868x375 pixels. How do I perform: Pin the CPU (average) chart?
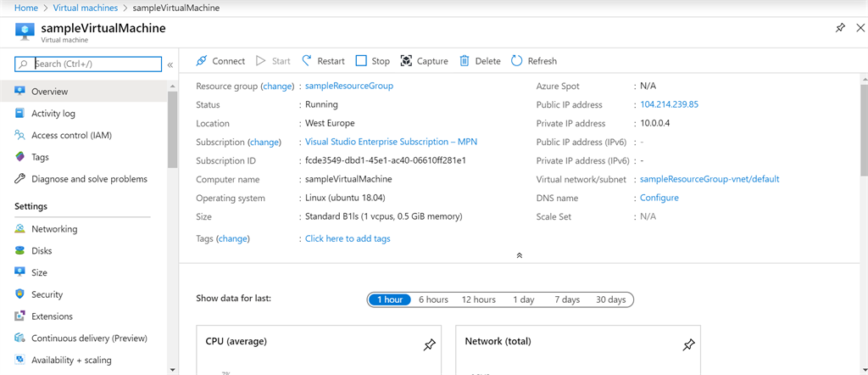coord(429,345)
